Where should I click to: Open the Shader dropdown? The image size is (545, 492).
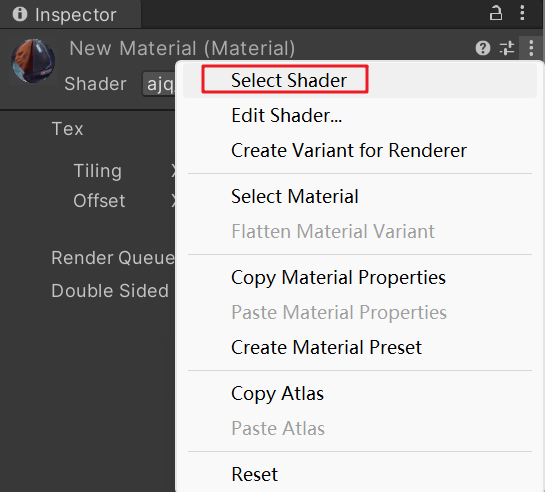159,84
